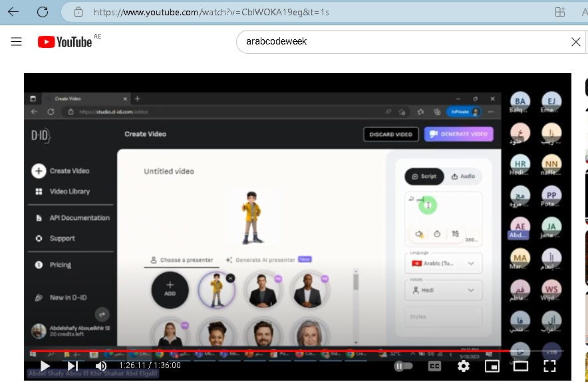View site information lock icon
Screen dimensions: 588x382
(78, 12)
